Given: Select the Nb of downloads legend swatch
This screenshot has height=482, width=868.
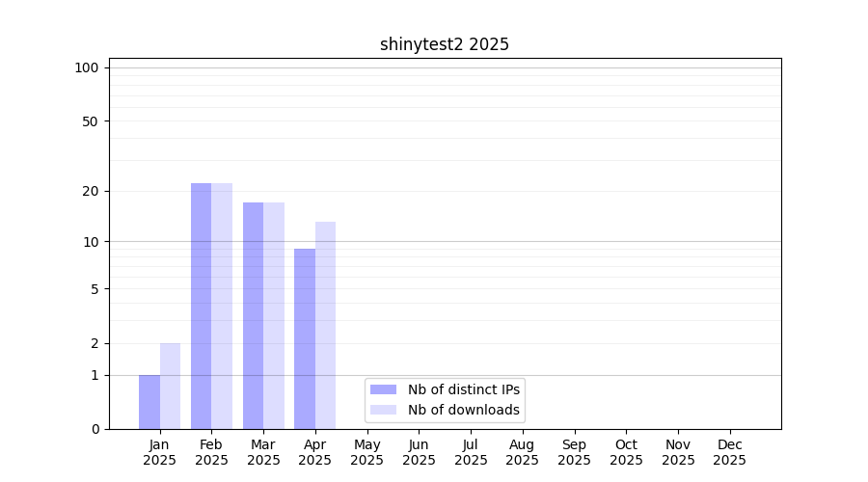Looking at the screenshot, I should [383, 410].
